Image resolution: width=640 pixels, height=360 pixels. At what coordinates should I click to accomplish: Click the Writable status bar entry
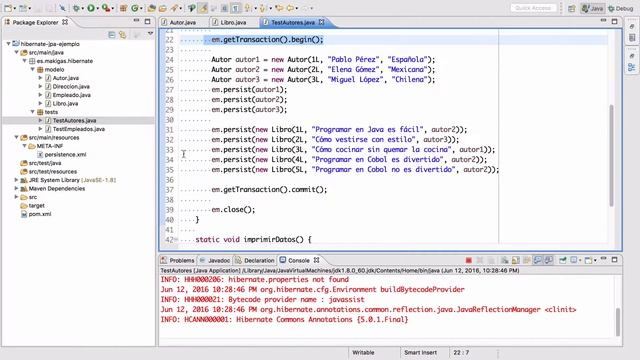coord(363,352)
